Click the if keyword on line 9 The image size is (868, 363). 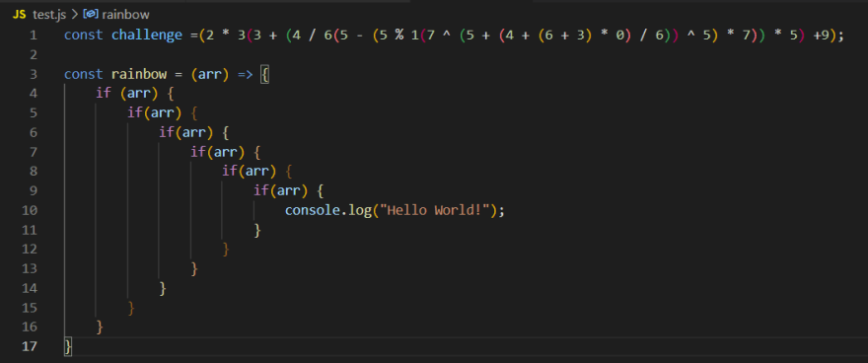tap(261, 191)
